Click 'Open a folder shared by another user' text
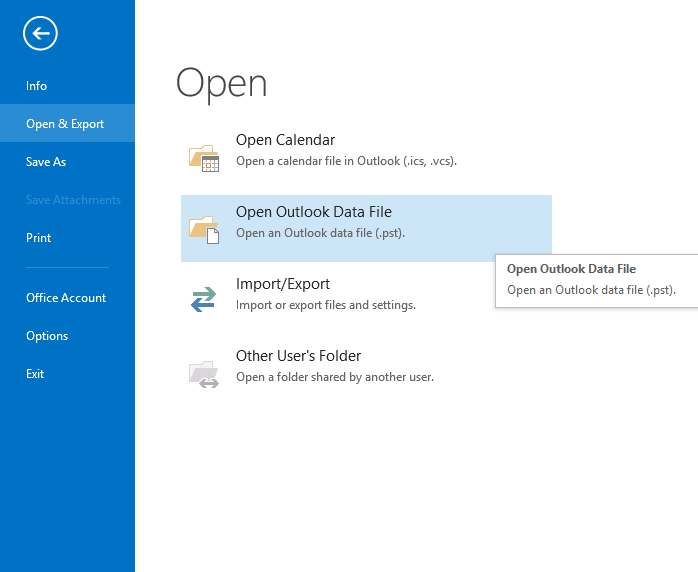698x572 pixels. (x=335, y=377)
